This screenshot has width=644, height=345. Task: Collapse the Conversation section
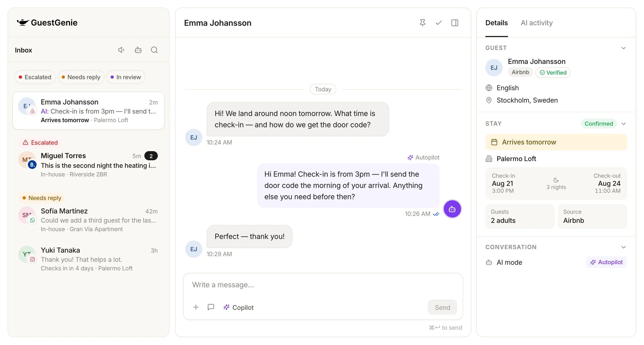(x=624, y=247)
